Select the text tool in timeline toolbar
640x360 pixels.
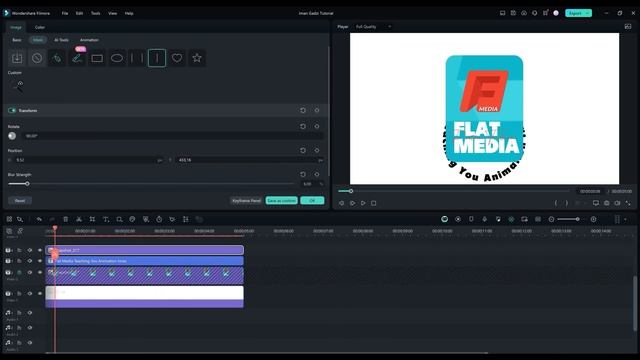(106, 219)
